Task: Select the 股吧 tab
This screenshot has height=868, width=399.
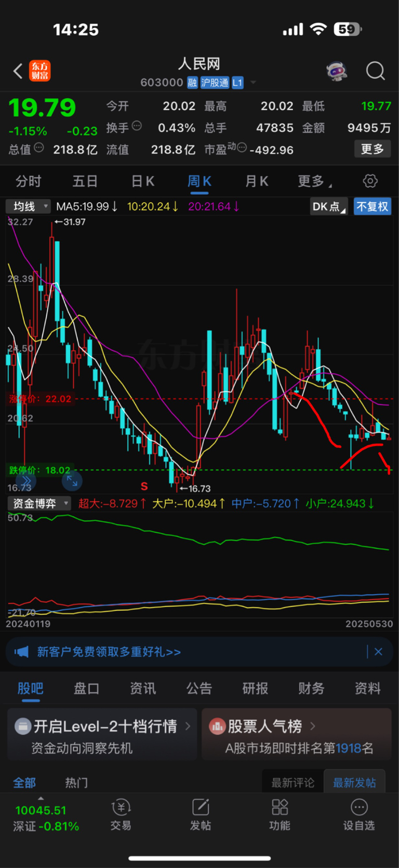Action: point(31,688)
